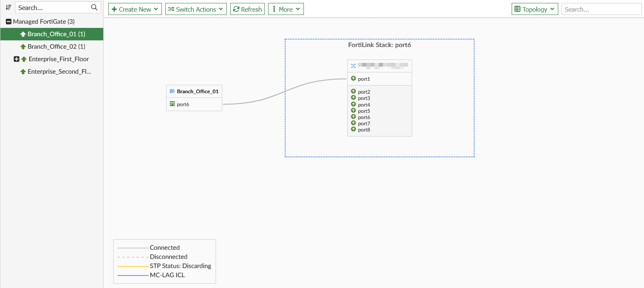Click the up-arrow status icon of Branch_Office_01
Viewport: 644px width, 288px height.
click(23, 34)
